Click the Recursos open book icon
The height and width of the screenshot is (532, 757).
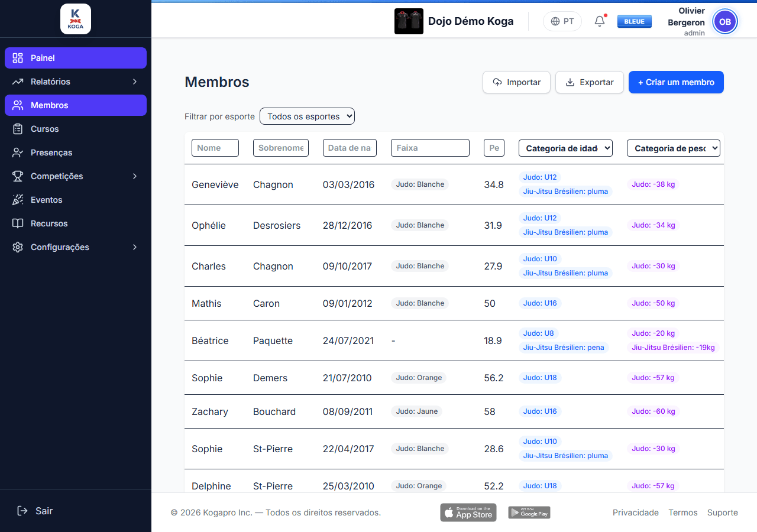click(x=18, y=223)
